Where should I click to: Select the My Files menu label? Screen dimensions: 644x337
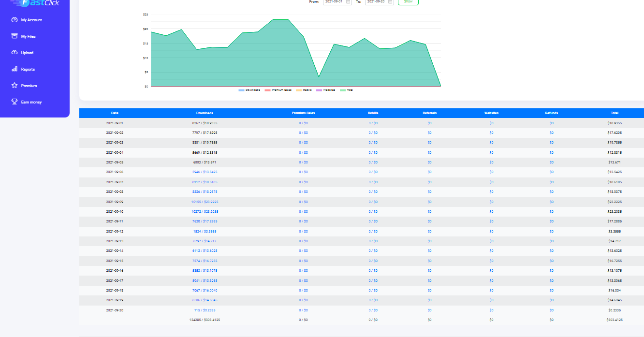tap(28, 36)
